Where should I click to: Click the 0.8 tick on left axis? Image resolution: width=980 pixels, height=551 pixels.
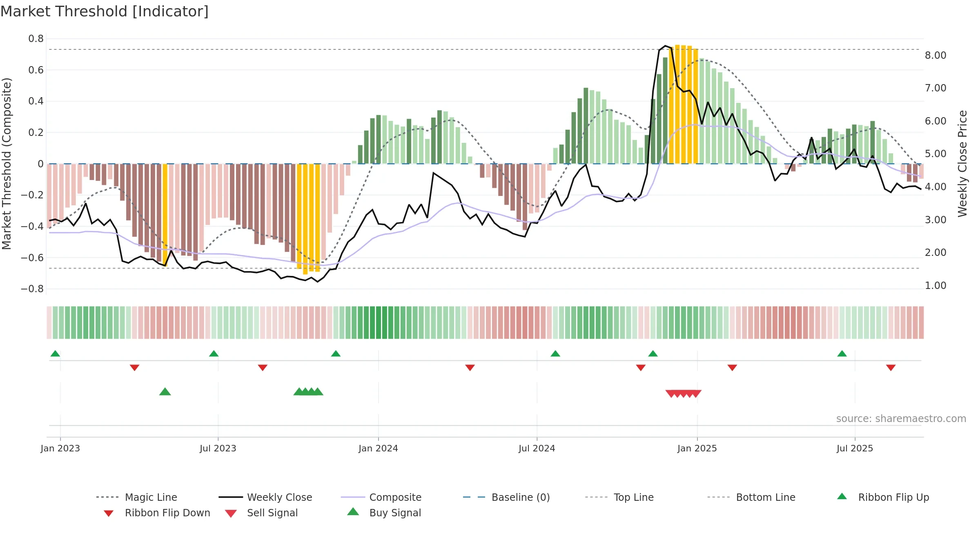click(x=36, y=39)
